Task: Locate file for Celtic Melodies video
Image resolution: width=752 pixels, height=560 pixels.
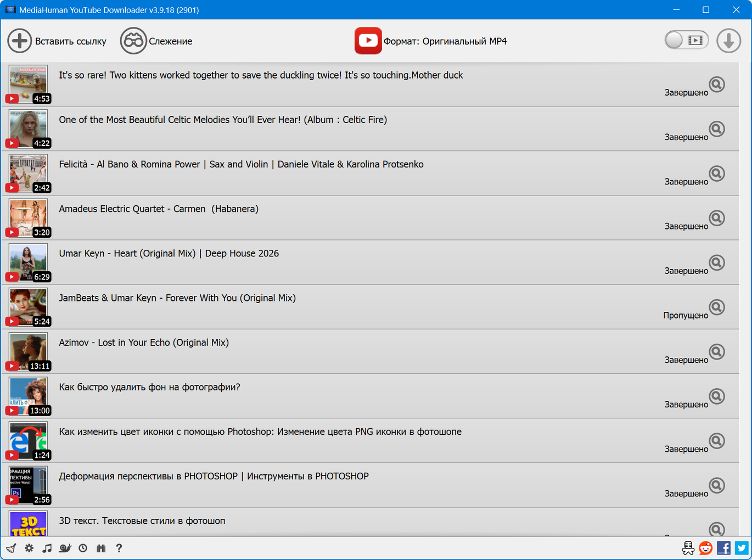Action: pyautogui.click(x=717, y=129)
